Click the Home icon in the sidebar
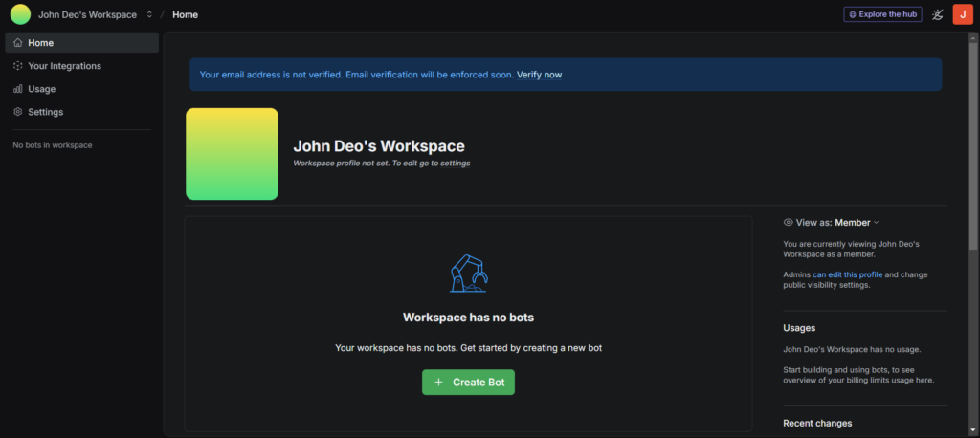980x438 pixels. 18,43
